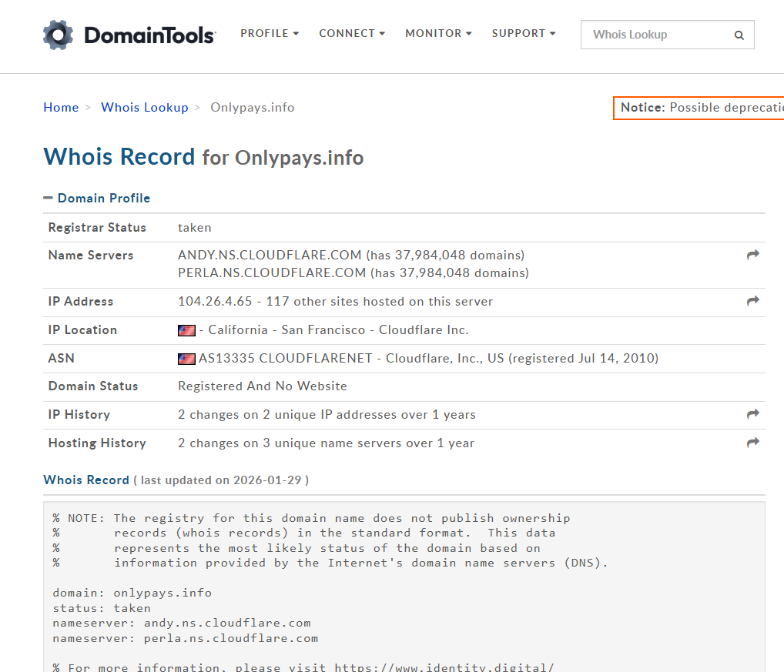784x672 pixels.
Task: Click the US flag beside ASN entry
Action: [186, 359]
